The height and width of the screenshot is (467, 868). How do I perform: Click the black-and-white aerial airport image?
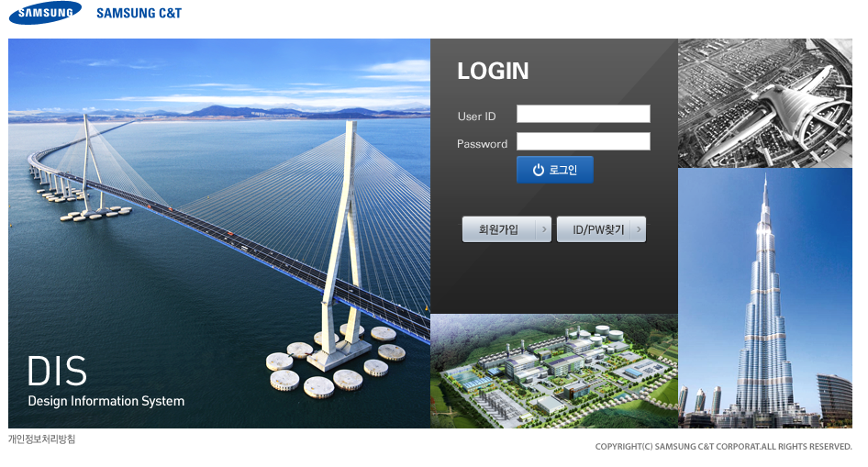(x=765, y=103)
